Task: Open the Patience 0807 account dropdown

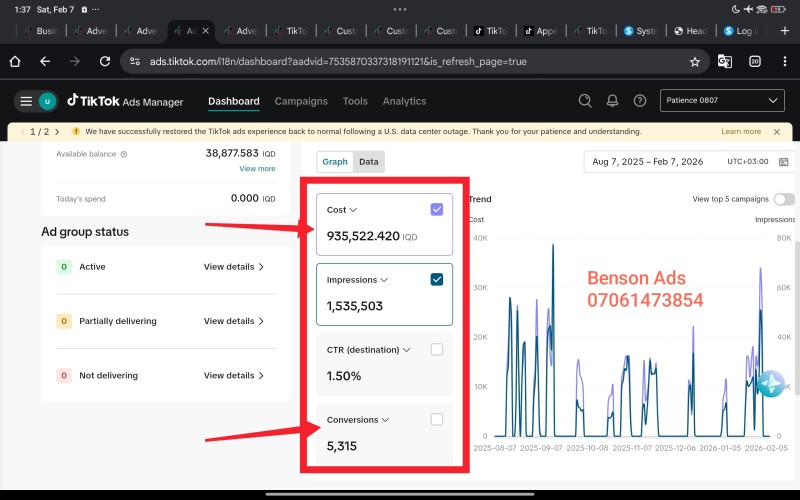Action: click(722, 101)
